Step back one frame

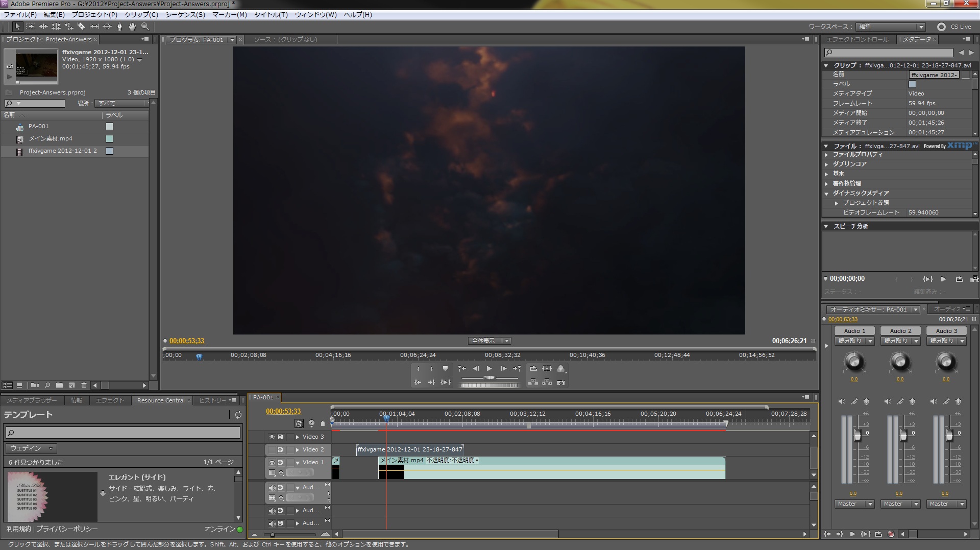476,369
